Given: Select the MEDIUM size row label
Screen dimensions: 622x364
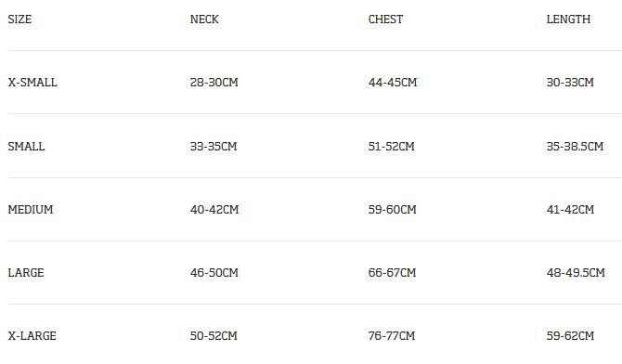Looking at the screenshot, I should click(31, 209).
